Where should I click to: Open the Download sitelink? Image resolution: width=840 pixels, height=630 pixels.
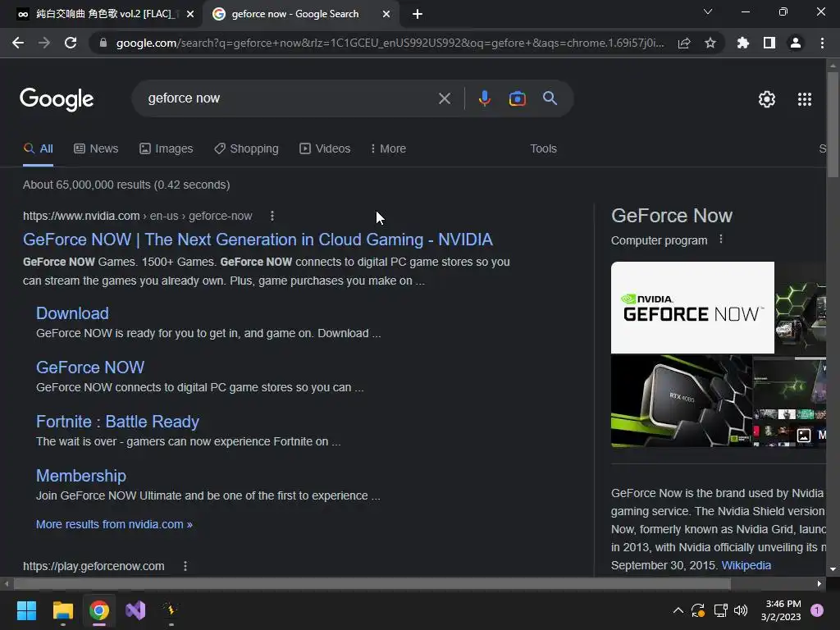72,313
